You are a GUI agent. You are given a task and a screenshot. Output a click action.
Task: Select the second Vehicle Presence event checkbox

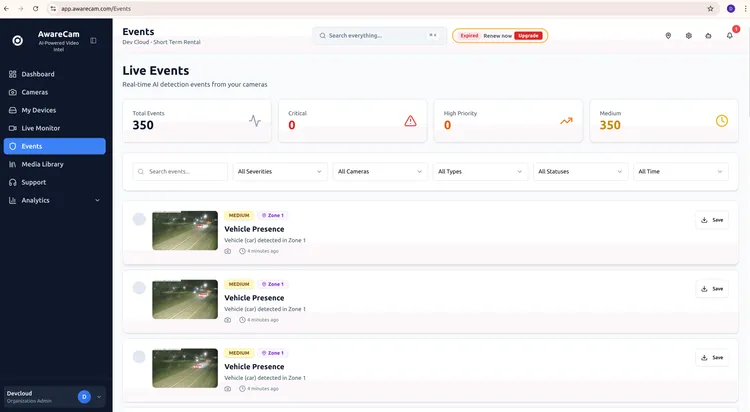pos(139,288)
